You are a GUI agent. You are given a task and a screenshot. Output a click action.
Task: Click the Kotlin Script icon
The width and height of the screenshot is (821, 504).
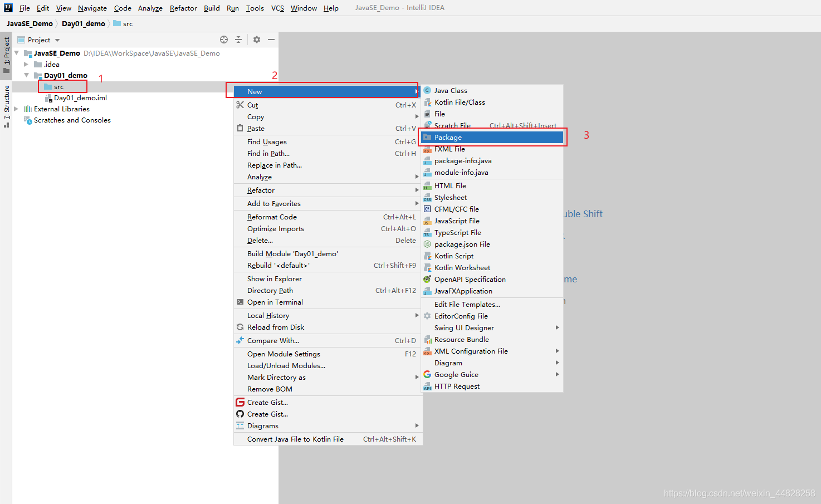427,256
